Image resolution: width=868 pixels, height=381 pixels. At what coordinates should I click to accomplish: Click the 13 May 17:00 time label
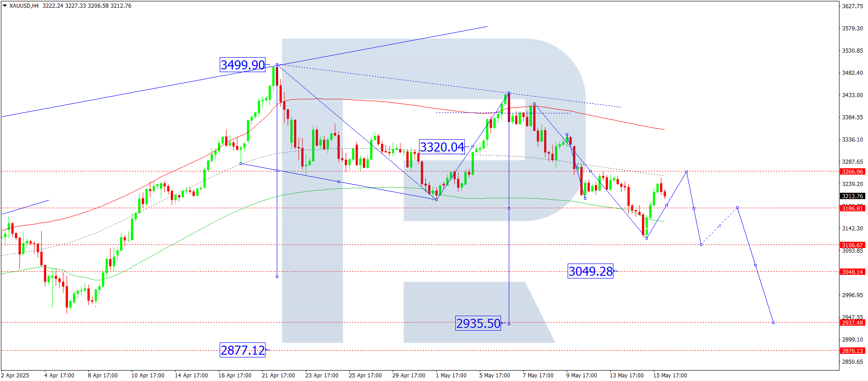[x=627, y=376]
